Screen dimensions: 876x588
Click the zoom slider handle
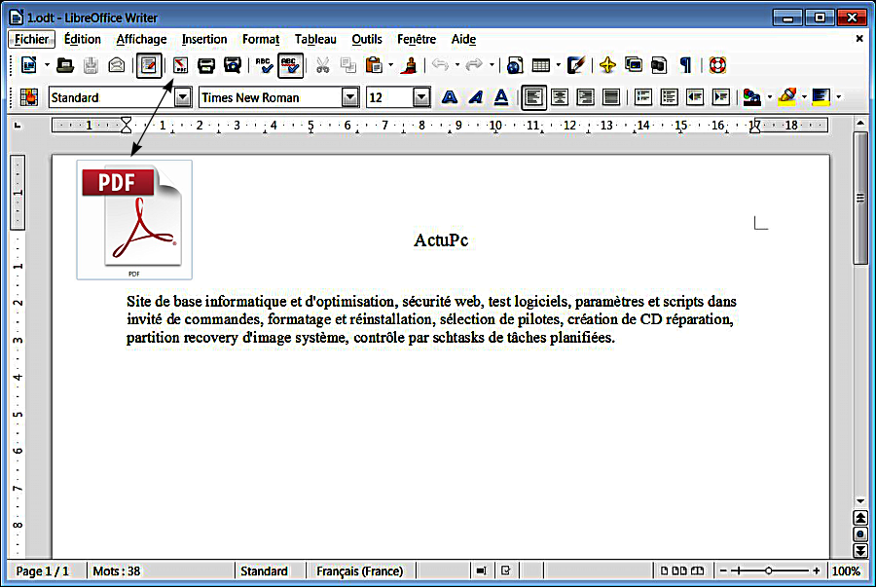pos(769,570)
